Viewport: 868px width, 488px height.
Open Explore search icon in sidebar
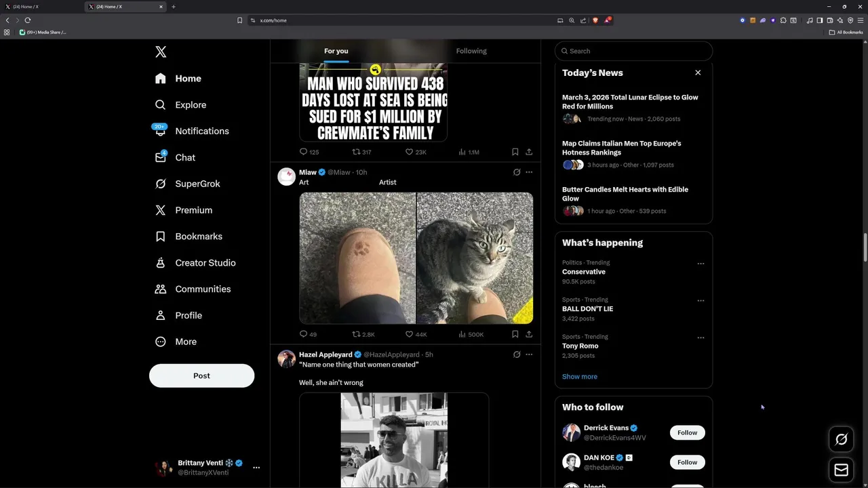[161, 105]
